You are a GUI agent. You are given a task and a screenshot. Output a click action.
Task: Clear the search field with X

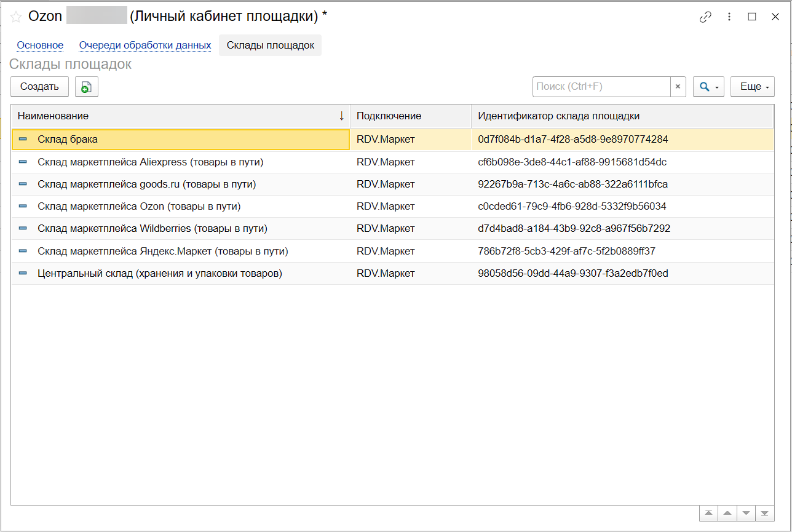pyautogui.click(x=678, y=87)
